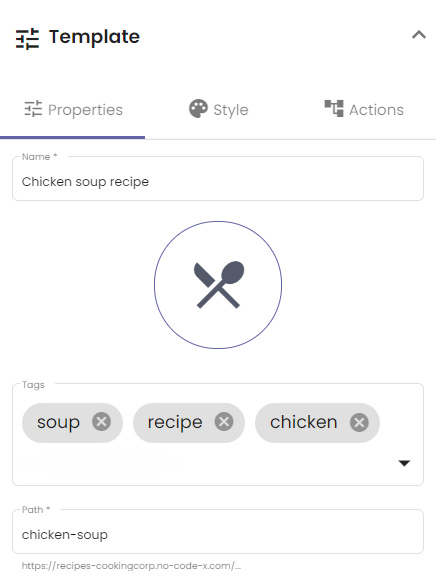Viewport: 436px width, 582px height.
Task: Click the flow-tree icon beside Actions
Action: click(x=334, y=108)
